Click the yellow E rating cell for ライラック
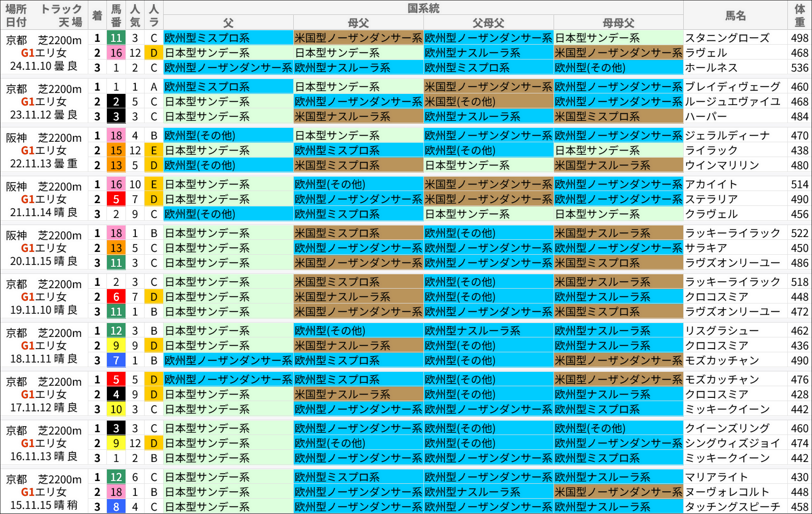Image resolution: width=812 pixels, height=514 pixels. click(153, 150)
